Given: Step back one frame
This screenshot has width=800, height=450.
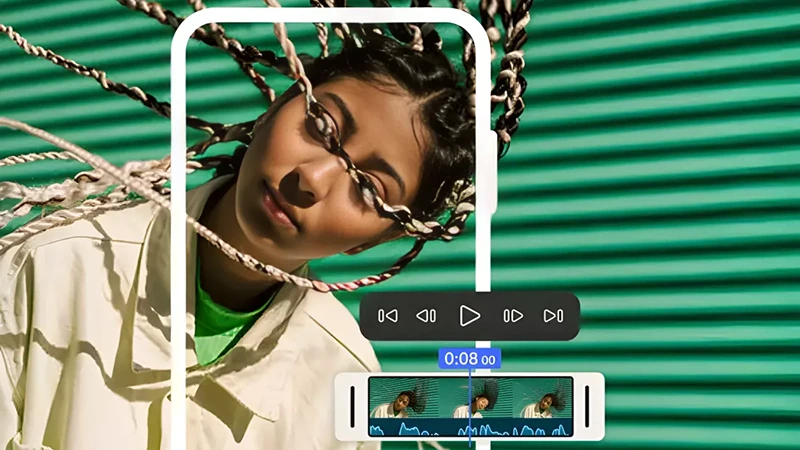Looking at the screenshot, I should click(427, 316).
